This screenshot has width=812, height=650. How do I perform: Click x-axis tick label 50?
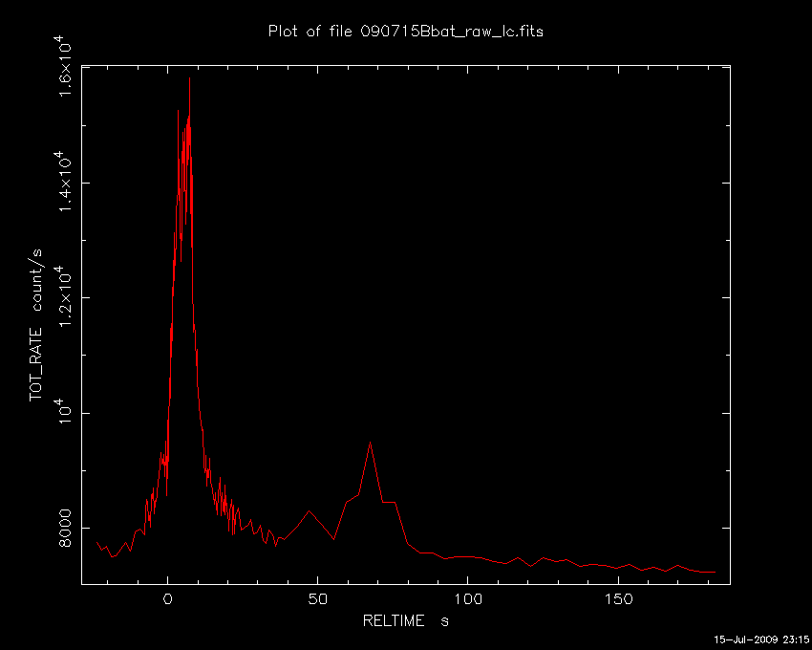click(x=317, y=599)
